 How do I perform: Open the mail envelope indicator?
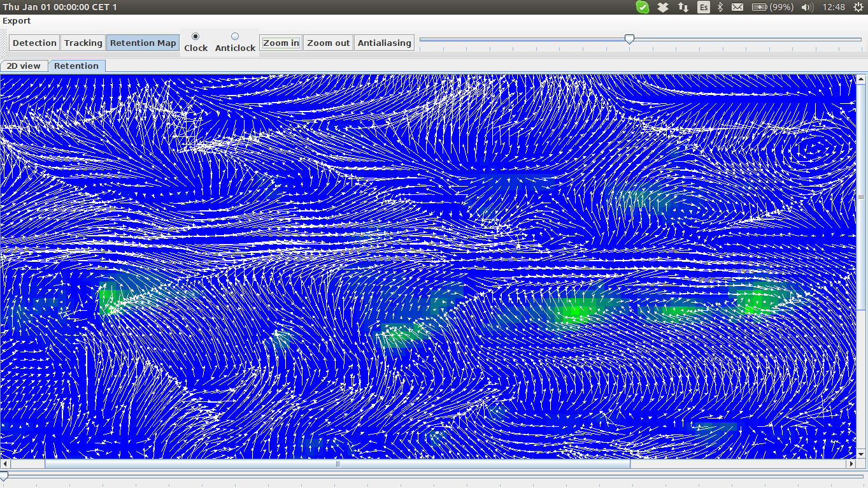pyautogui.click(x=737, y=7)
